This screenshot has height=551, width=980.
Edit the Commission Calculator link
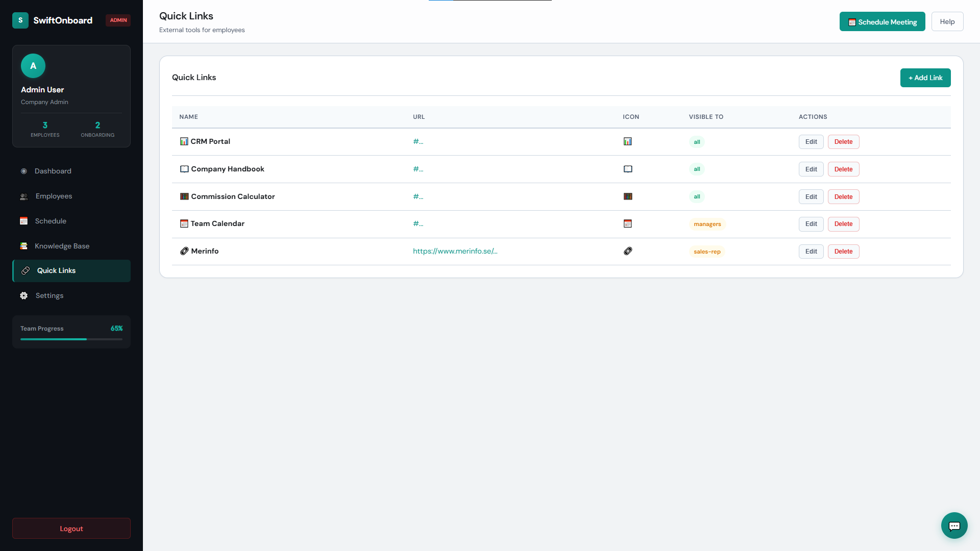point(811,197)
